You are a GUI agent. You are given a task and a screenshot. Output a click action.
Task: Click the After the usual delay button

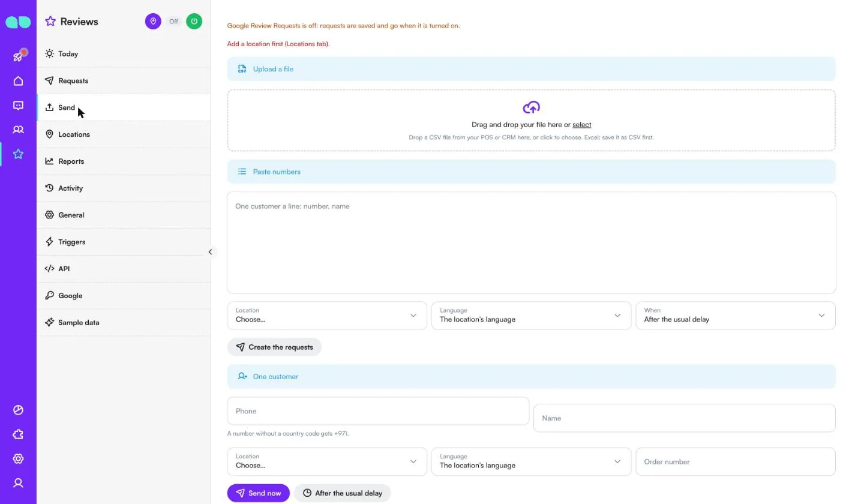pos(342,493)
